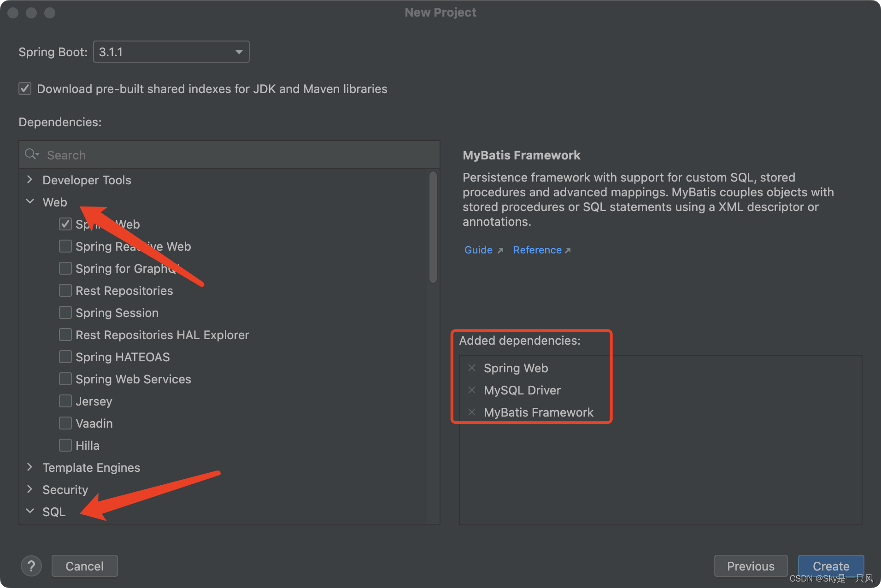The image size is (881, 588).
Task: Expand the Template Engines category
Action: 30,467
